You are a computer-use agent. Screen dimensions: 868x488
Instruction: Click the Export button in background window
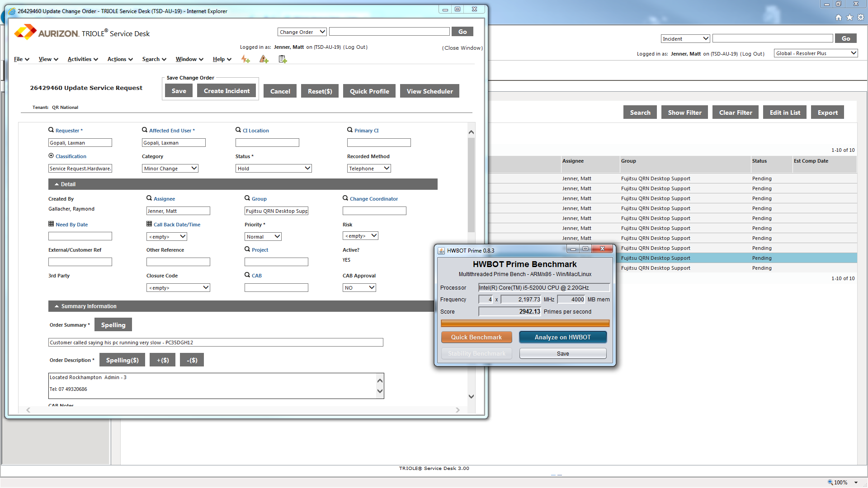click(x=828, y=113)
